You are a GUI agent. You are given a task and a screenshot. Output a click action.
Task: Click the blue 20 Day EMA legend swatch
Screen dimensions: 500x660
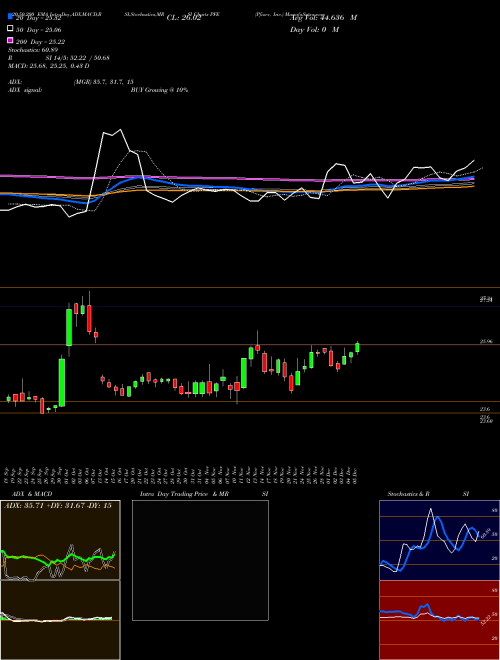[x=10, y=17]
